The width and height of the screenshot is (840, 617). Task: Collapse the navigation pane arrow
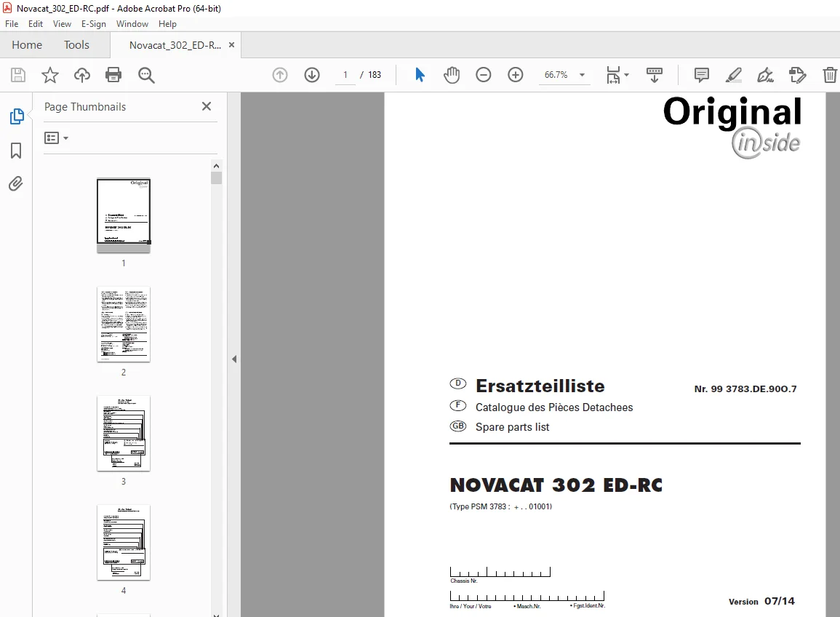tap(234, 359)
